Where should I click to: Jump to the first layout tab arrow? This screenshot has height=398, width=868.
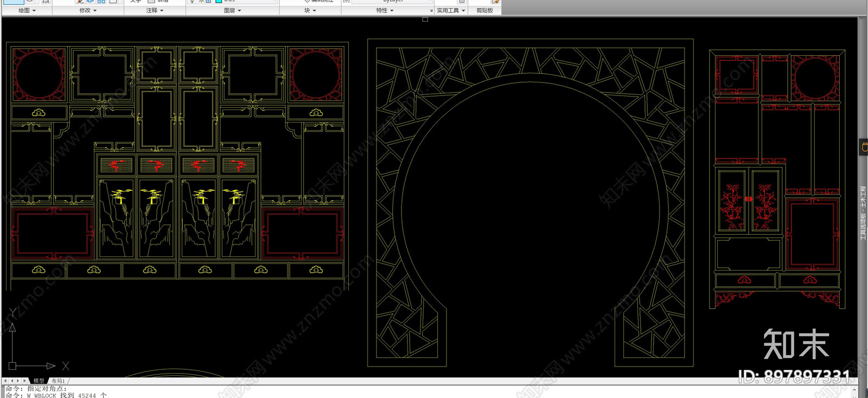pyautogui.click(x=5, y=381)
